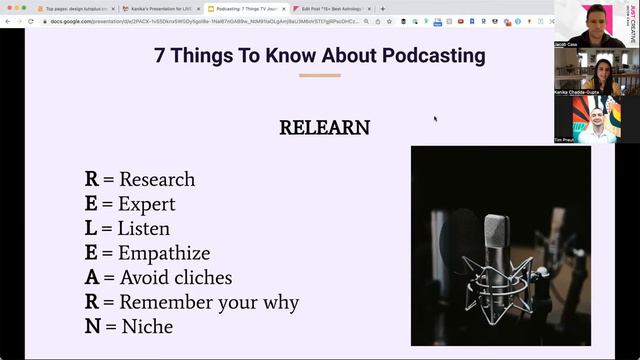Image resolution: width=640 pixels, height=360 pixels.
Task: Close the Kanika's Presentation tab
Action: pyautogui.click(x=198, y=9)
